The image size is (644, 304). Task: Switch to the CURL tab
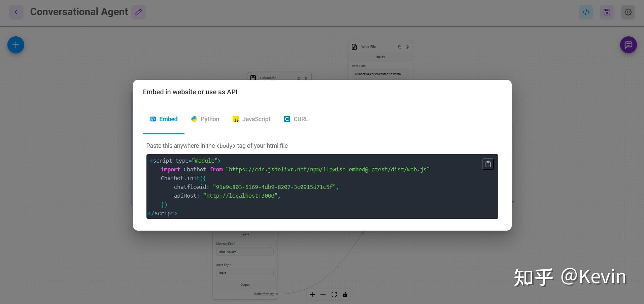(x=296, y=119)
